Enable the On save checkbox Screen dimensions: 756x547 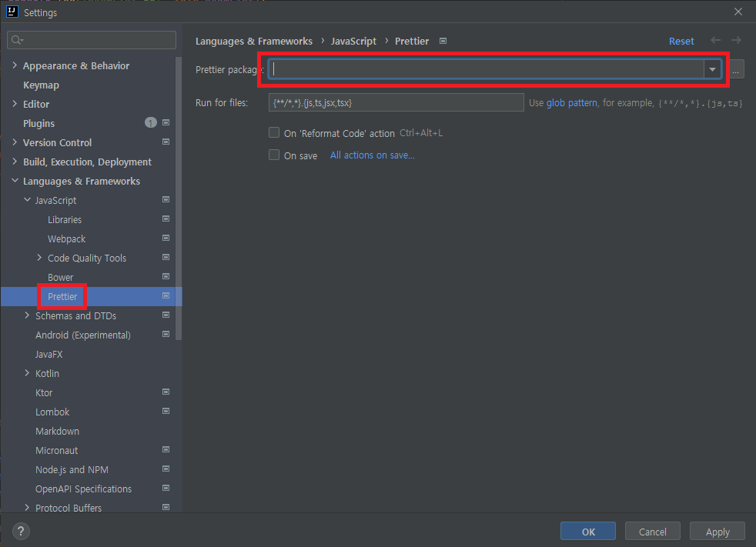pos(274,155)
